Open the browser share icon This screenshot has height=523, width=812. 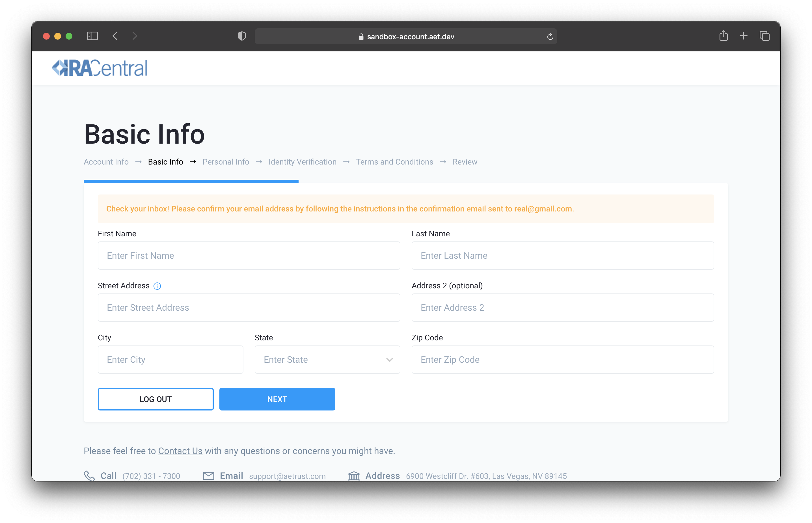[723, 36]
